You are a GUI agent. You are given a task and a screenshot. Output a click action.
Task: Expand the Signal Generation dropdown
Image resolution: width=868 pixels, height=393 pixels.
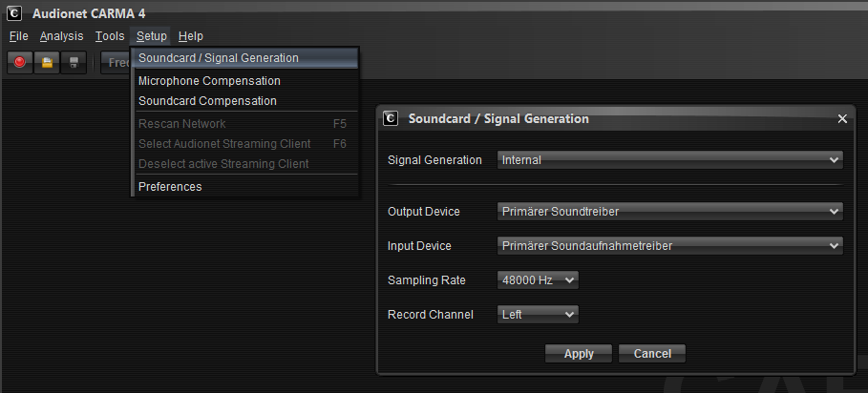click(669, 160)
